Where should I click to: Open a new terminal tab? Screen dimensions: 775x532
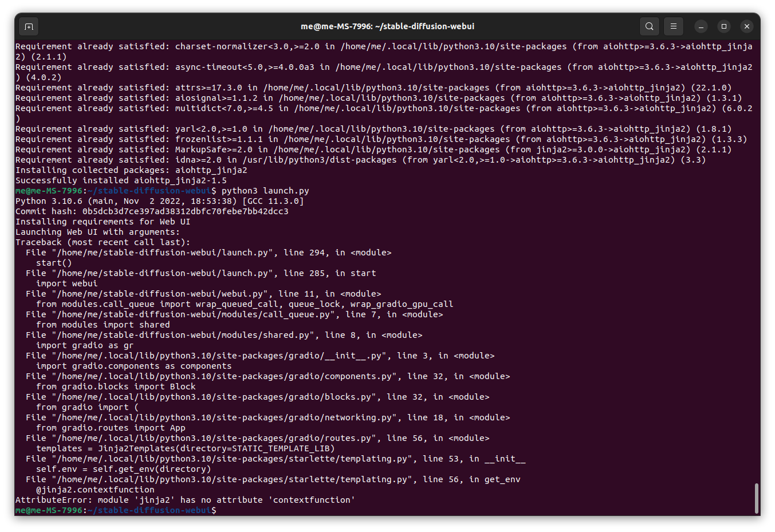[x=28, y=26]
